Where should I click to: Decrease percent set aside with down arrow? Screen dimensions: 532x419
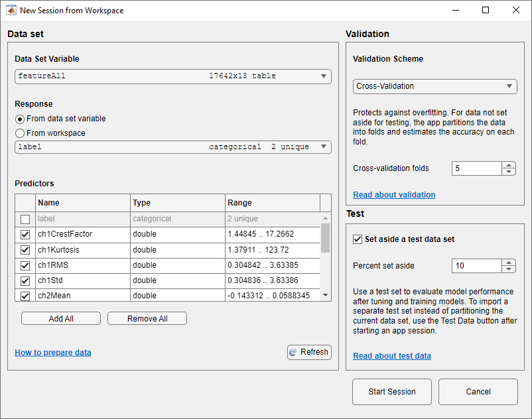click(509, 269)
